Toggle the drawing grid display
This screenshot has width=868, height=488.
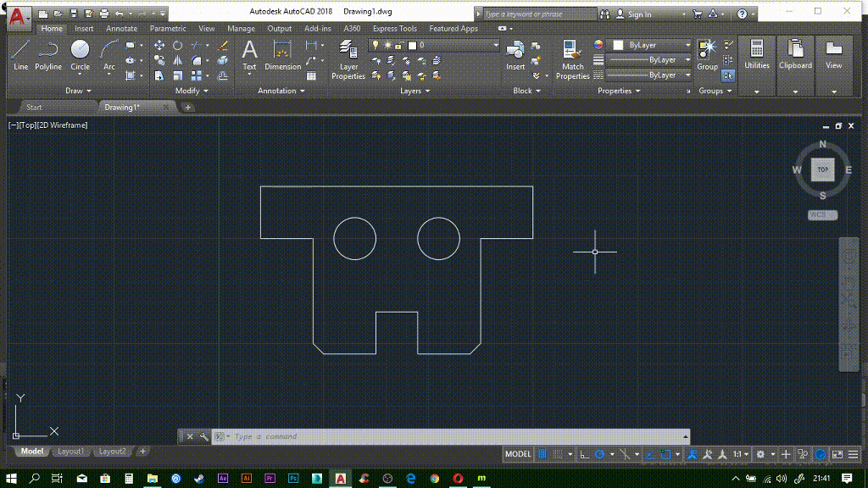pyautogui.click(x=542, y=454)
